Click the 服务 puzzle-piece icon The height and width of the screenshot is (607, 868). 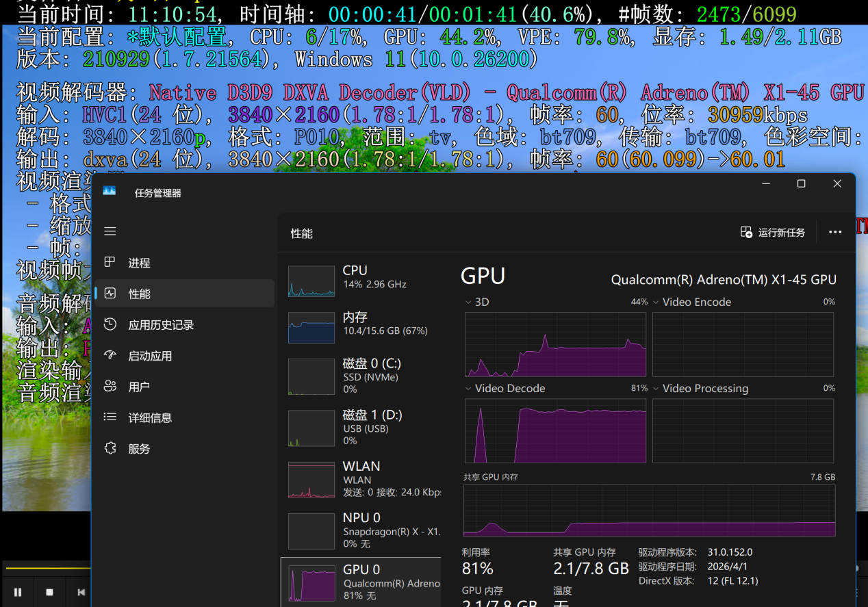pyautogui.click(x=110, y=448)
